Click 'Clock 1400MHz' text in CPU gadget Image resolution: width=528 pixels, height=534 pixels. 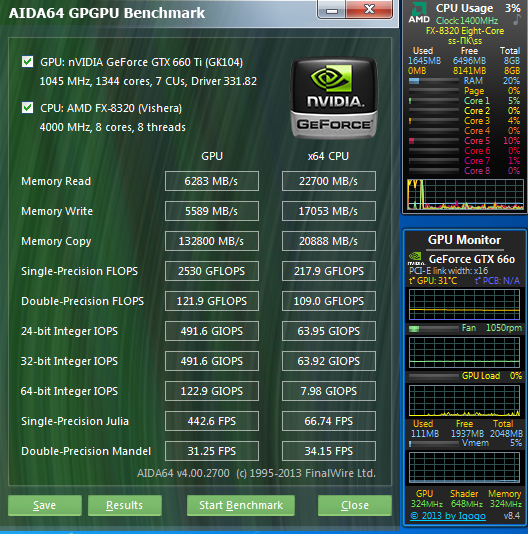(x=467, y=20)
